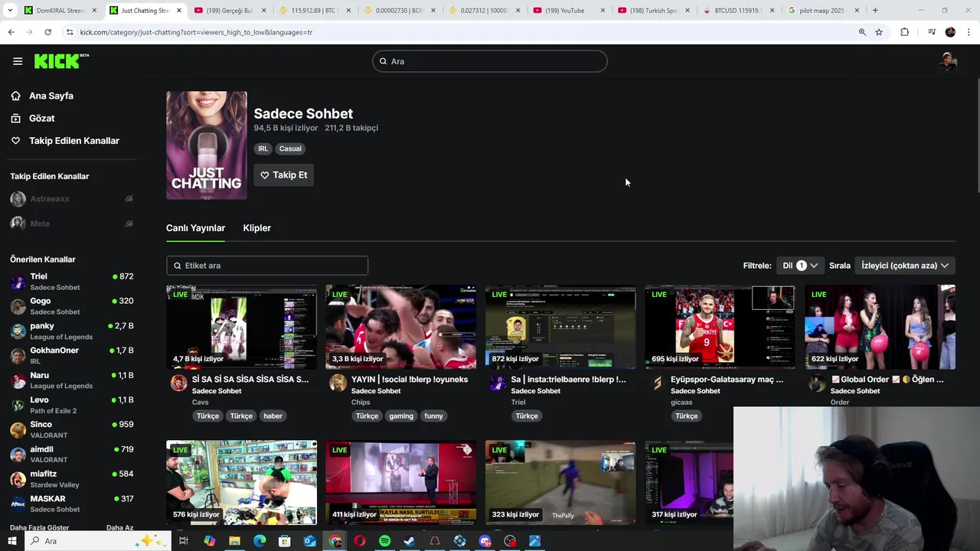
Task: Open the Sinco recommended channel
Action: 72,429
